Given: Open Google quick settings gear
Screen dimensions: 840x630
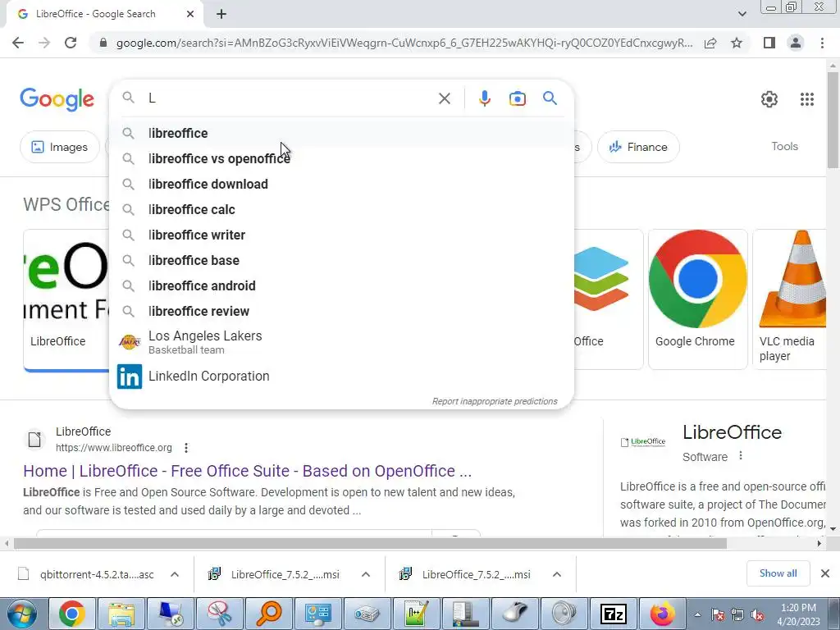Looking at the screenshot, I should [x=769, y=99].
